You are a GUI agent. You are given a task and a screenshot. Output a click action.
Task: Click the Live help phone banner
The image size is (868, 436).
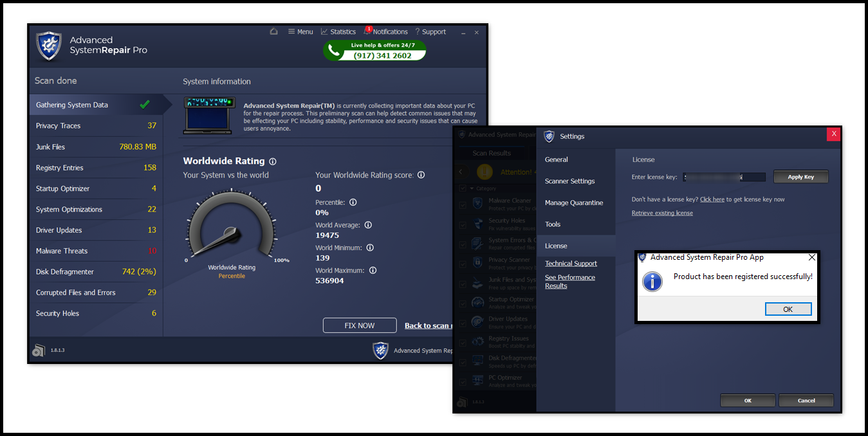[x=374, y=51]
